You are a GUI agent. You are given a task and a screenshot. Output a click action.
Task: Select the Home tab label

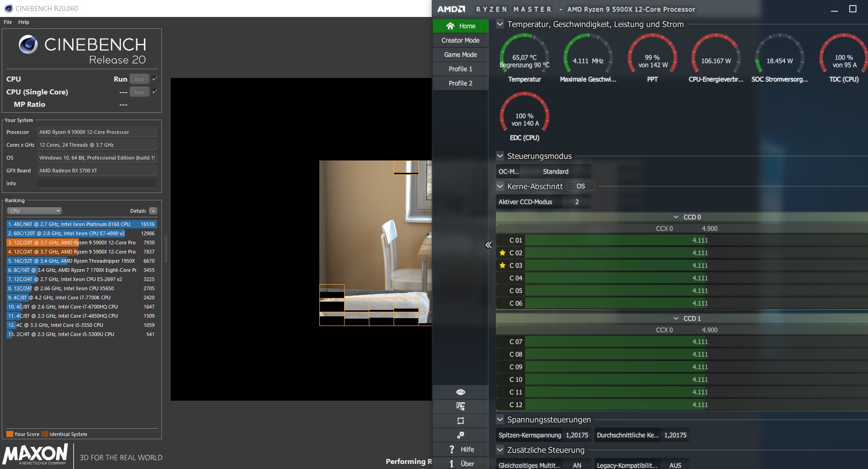point(467,26)
